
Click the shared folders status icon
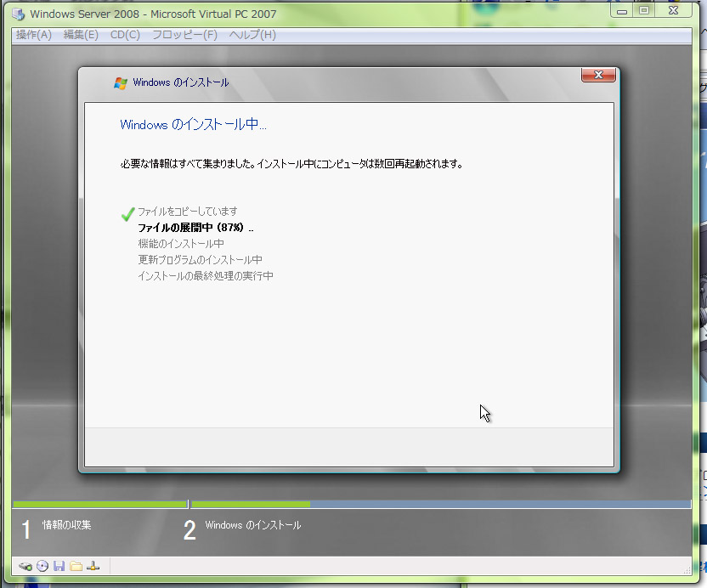(76, 567)
